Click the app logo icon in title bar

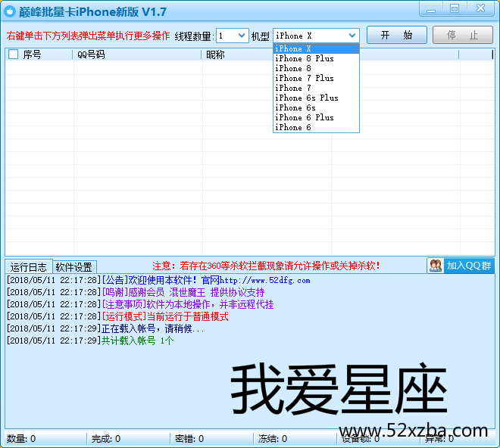(x=11, y=11)
